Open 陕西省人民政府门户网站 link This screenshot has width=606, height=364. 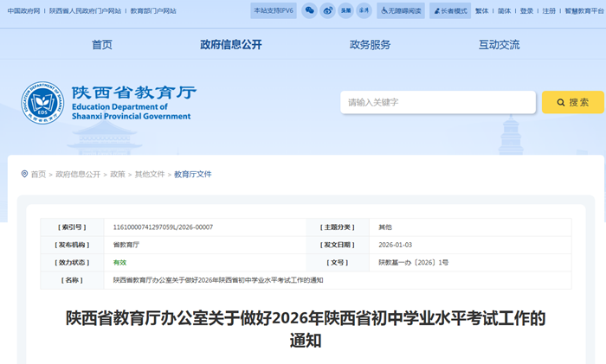[x=85, y=11]
